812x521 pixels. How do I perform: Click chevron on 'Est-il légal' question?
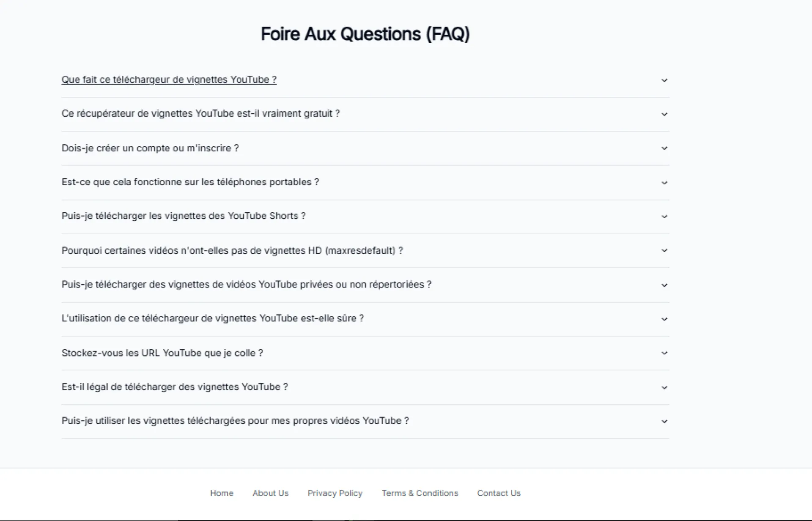point(664,387)
